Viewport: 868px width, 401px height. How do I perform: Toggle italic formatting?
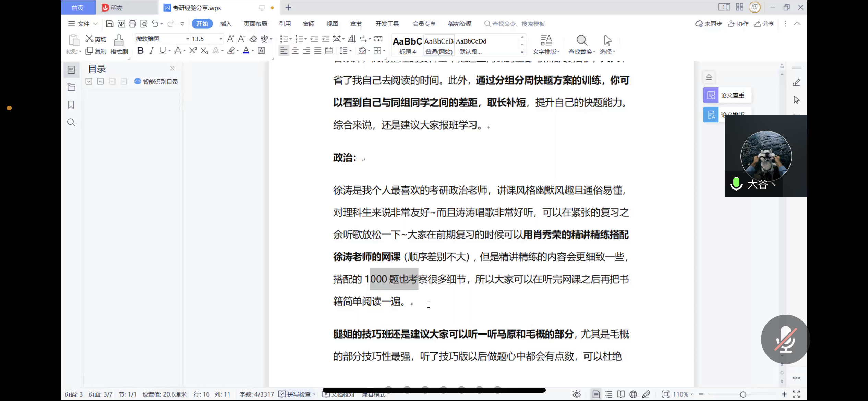(x=151, y=51)
